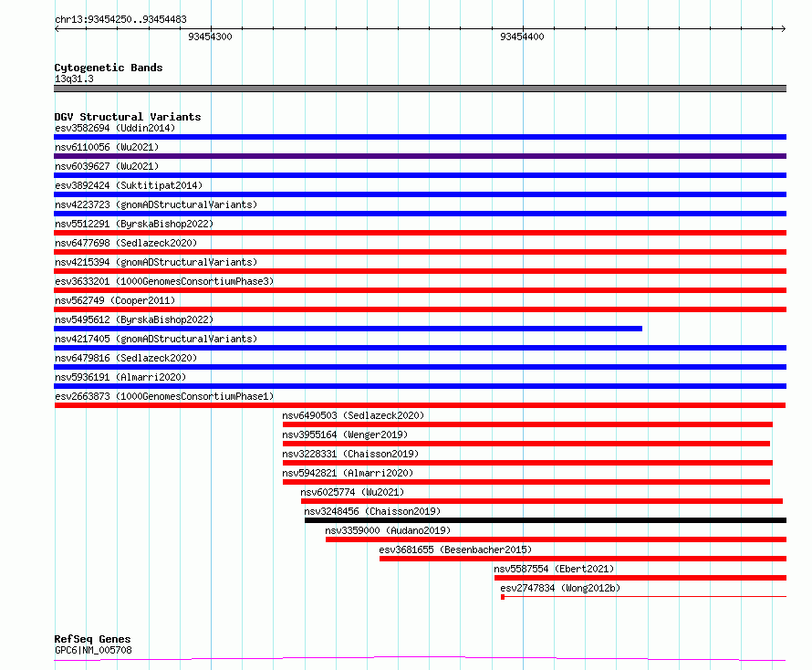Open nsv4217405 (gnomADStructuralVariants) entry
The image size is (812, 670).
156,339
